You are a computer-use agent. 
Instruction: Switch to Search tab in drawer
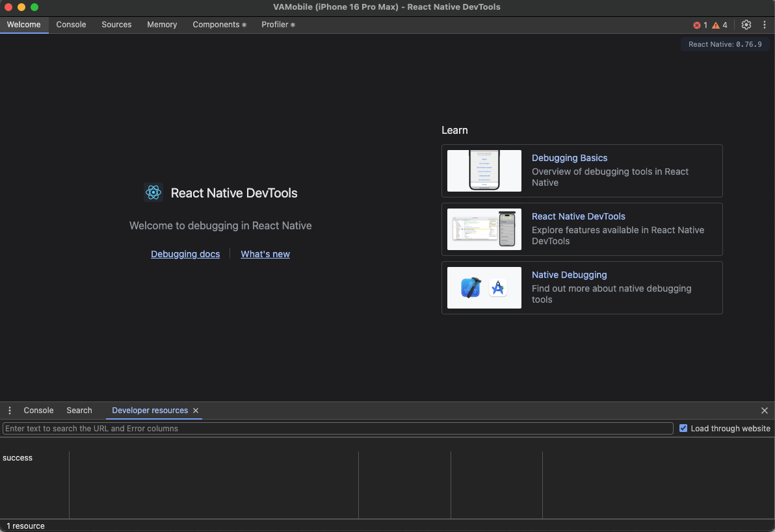click(x=79, y=411)
